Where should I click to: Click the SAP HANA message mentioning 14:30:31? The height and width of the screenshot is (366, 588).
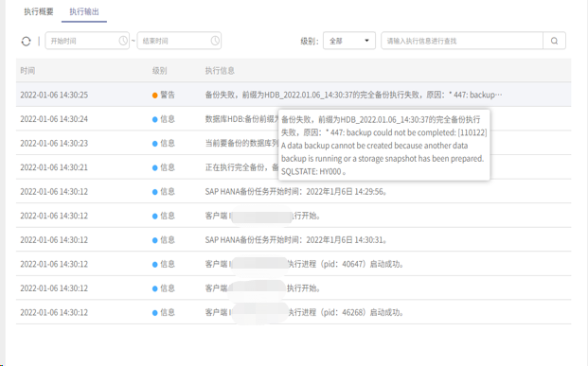[296, 240]
